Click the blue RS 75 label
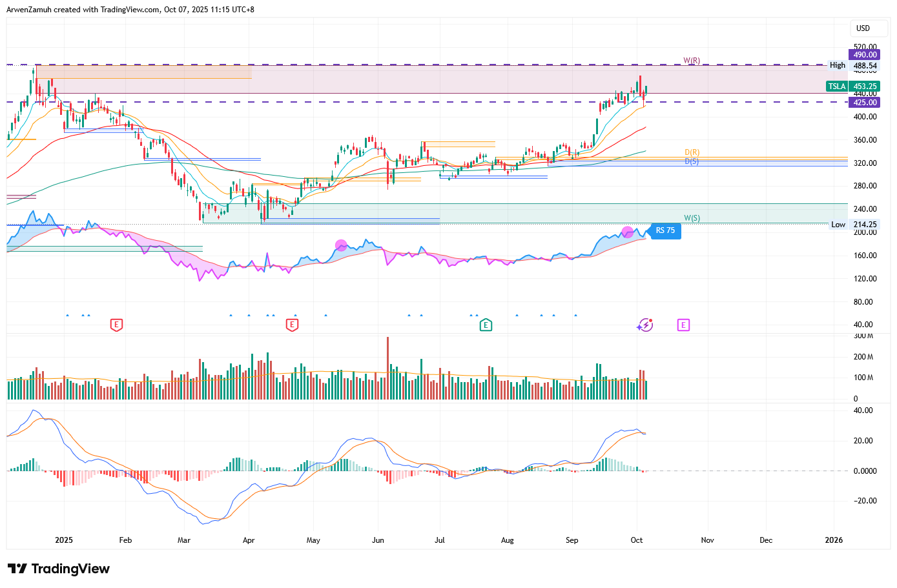This screenshot has height=588, width=897. (x=665, y=230)
